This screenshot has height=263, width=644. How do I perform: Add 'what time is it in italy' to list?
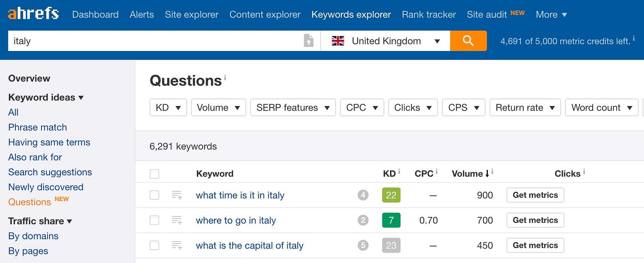tap(177, 195)
